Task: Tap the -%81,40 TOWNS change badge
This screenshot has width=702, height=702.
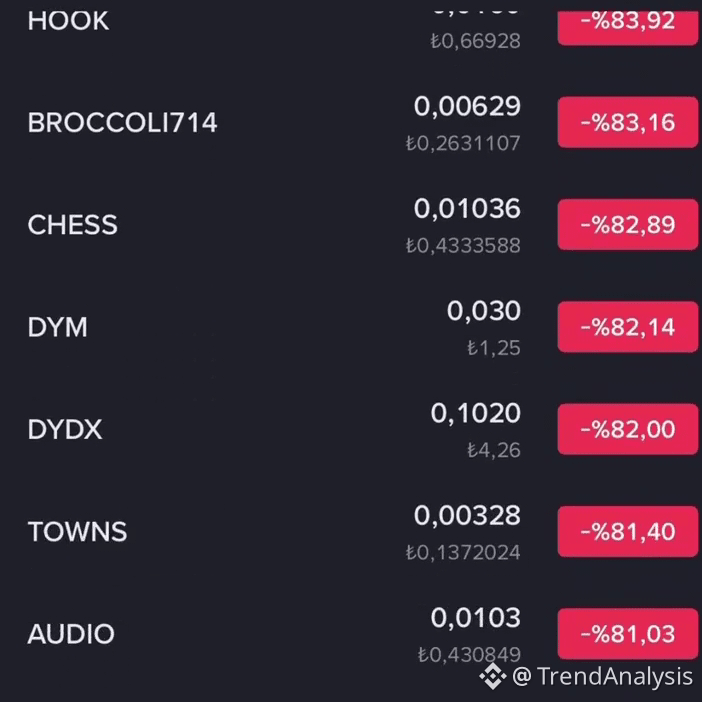Action: [x=628, y=531]
